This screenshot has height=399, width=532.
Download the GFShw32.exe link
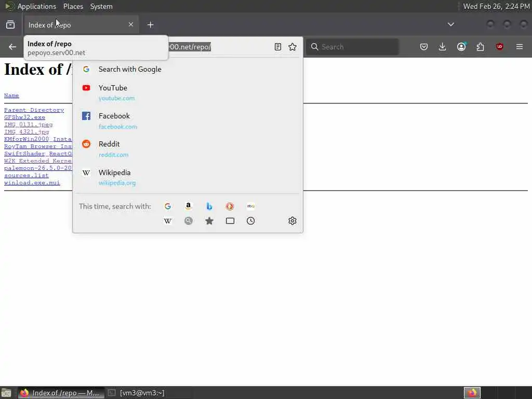pyautogui.click(x=24, y=117)
